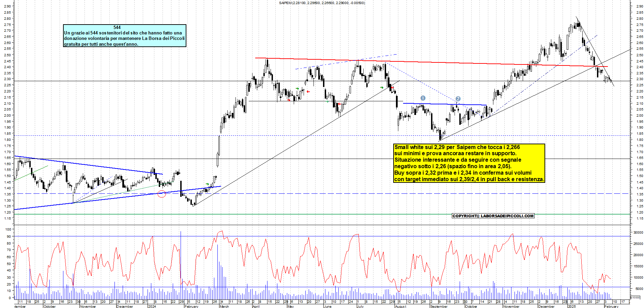Click the 5000 volume scale label
Viewport: 644px width, 308px height.
click(639, 289)
